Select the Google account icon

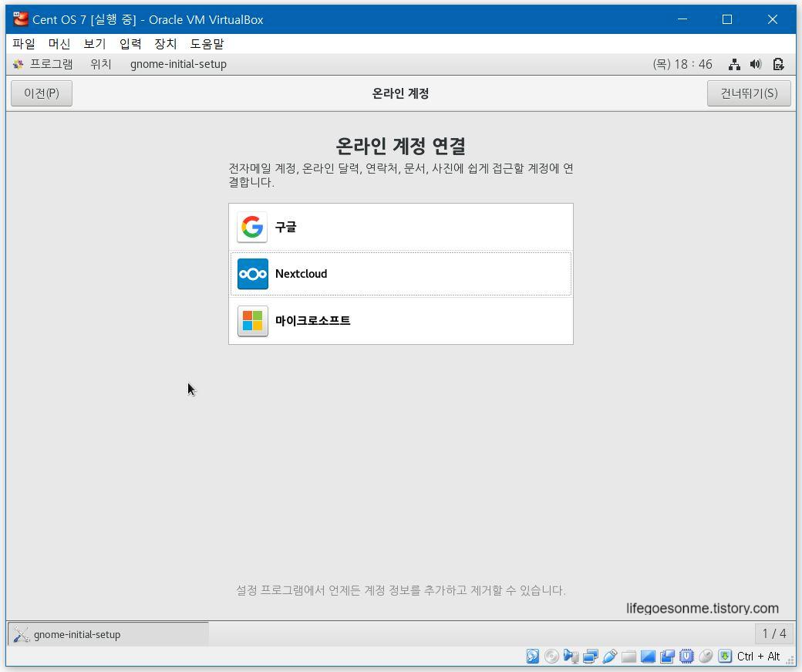click(252, 227)
